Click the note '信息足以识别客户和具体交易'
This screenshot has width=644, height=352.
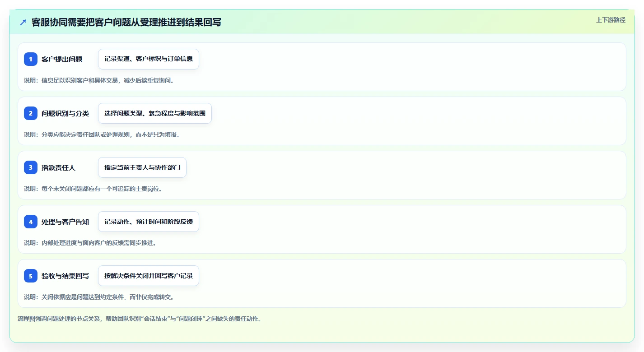(79, 80)
